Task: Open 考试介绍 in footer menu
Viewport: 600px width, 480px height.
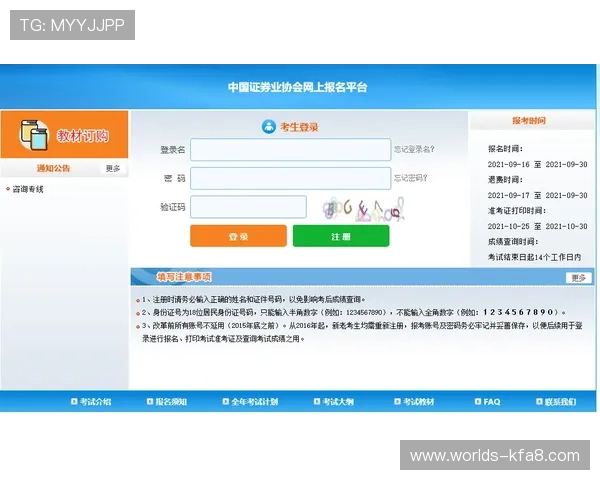Action: coord(95,402)
